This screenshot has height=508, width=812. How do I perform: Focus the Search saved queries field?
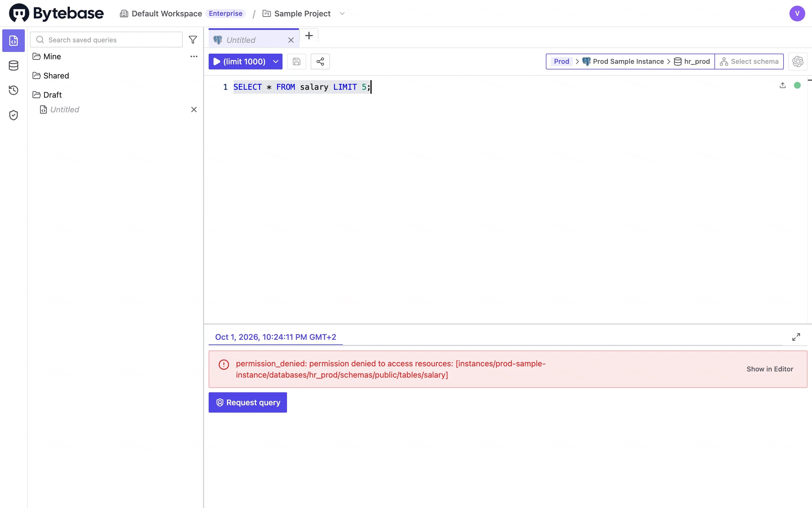click(x=106, y=40)
